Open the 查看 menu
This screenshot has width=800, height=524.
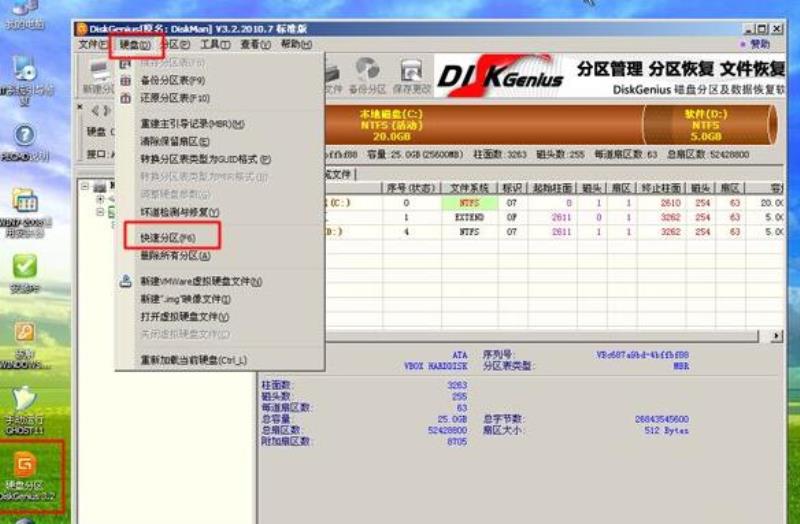click(x=256, y=44)
